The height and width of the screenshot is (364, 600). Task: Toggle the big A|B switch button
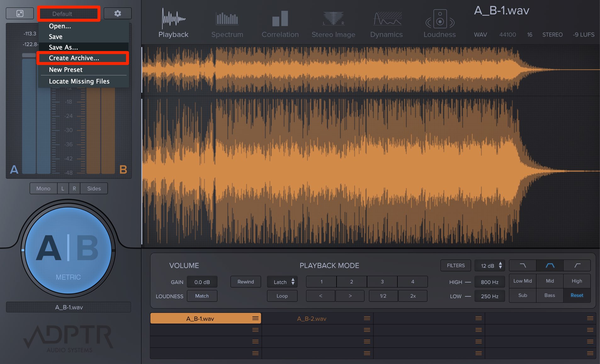[x=68, y=250]
